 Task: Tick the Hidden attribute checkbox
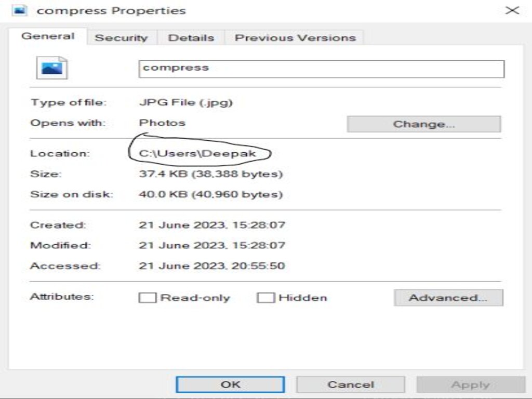[265, 298]
